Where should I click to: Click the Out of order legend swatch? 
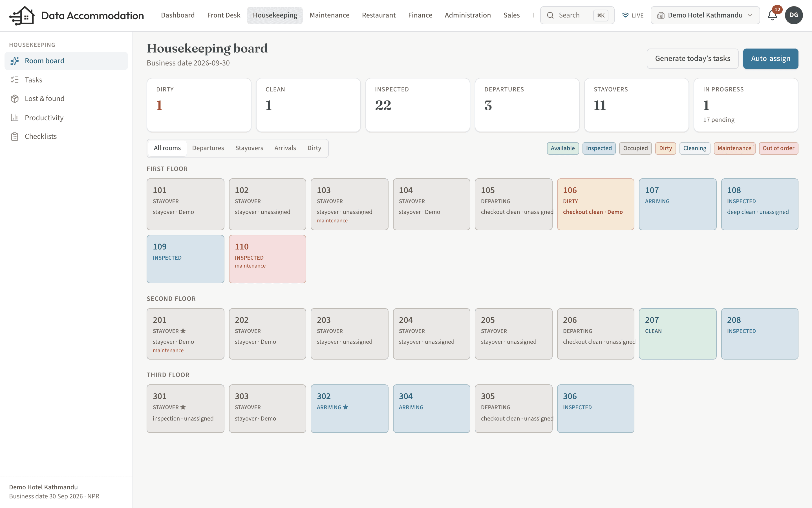(x=778, y=148)
